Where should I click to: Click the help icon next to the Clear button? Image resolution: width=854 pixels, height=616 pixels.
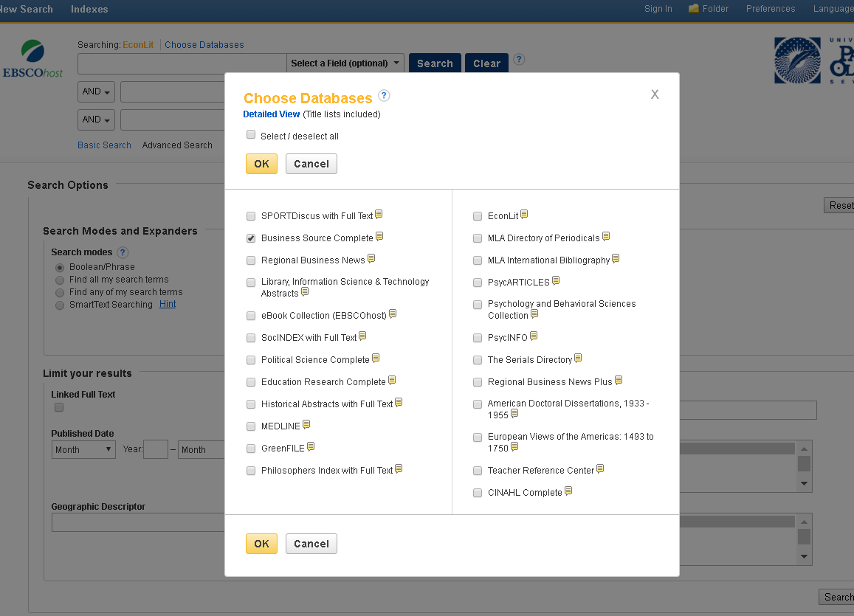pos(519,60)
